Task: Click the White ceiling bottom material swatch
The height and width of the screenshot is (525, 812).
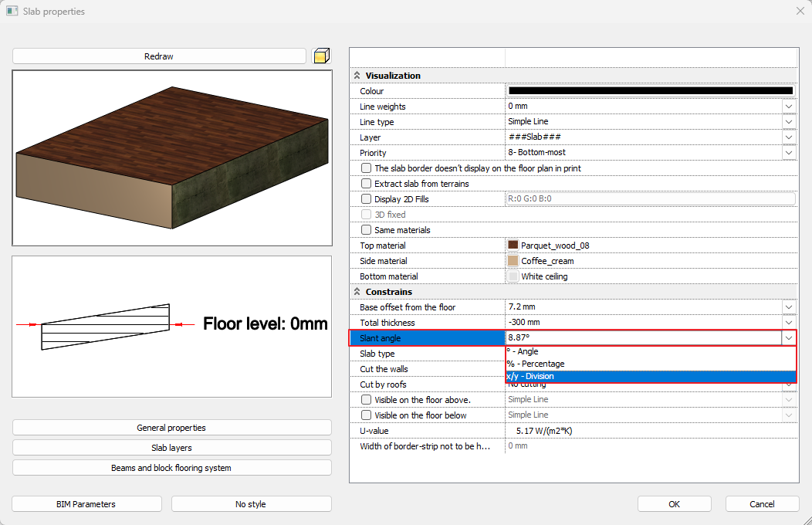Action: pyautogui.click(x=513, y=276)
